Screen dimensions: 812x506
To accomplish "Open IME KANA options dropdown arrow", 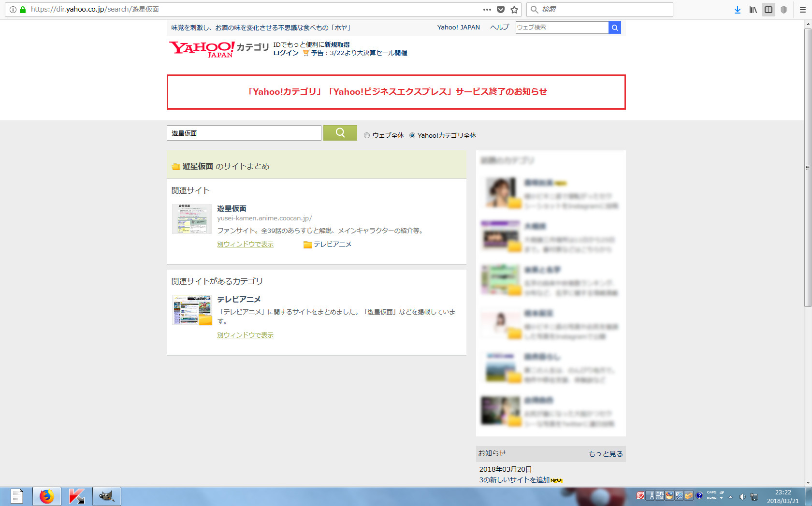I will coord(722,498).
